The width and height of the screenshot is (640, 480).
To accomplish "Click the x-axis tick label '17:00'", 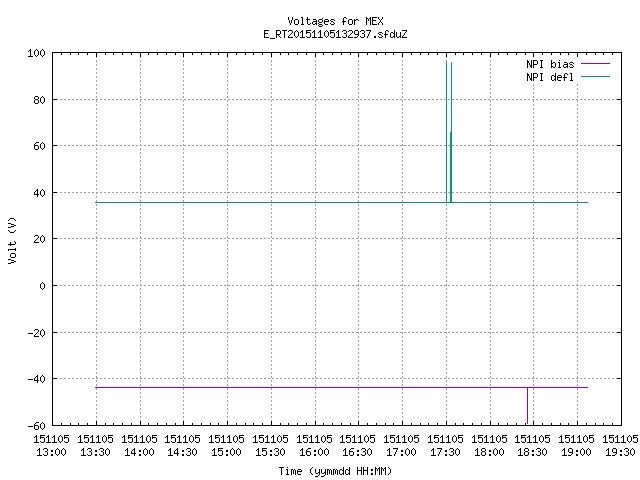I will (x=401, y=452).
